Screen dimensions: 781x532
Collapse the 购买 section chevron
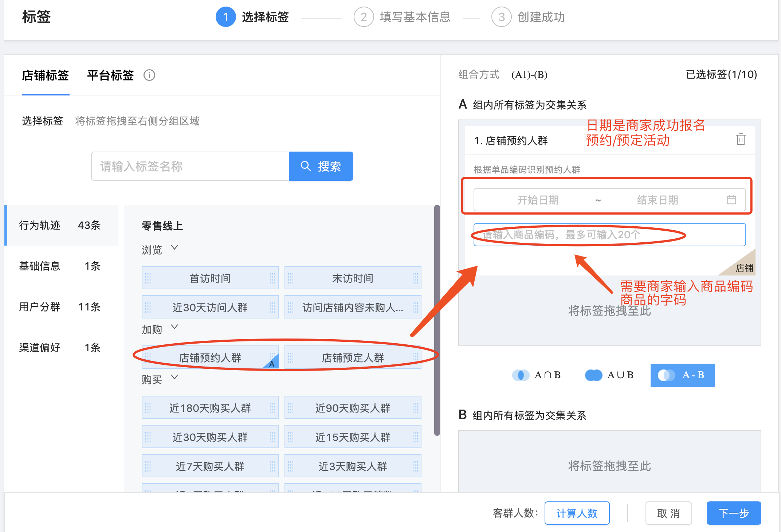174,377
